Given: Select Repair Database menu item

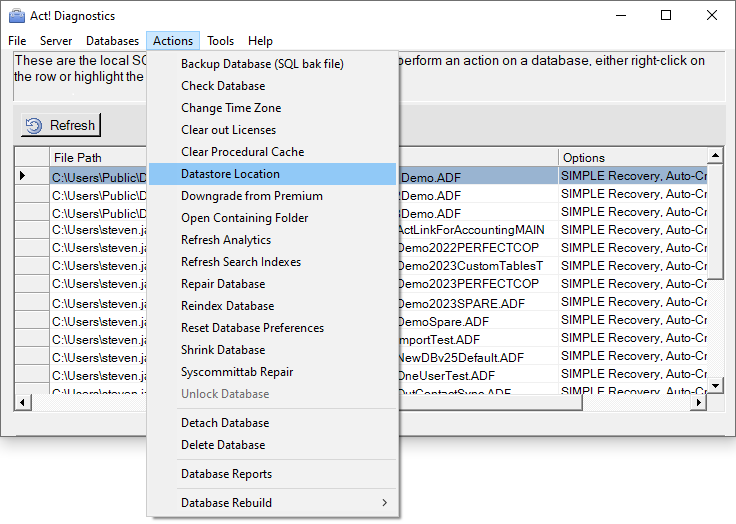Looking at the screenshot, I should tap(223, 284).
